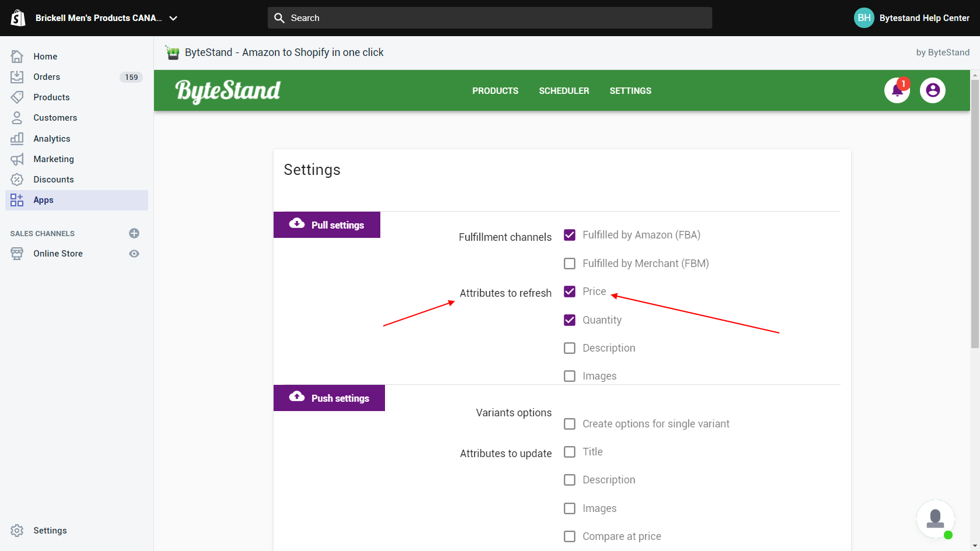Viewport: 980px width, 551px height.
Task: Open Orders in sidebar
Action: 47,77
